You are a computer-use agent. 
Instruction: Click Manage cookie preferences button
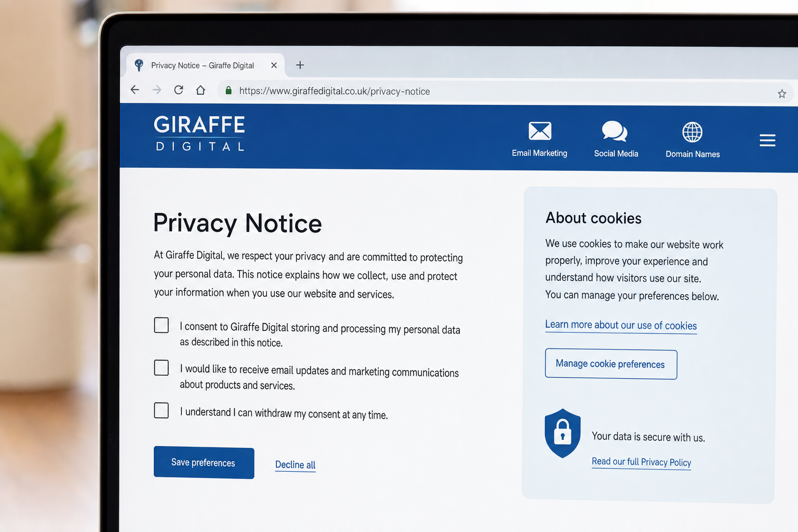611,364
